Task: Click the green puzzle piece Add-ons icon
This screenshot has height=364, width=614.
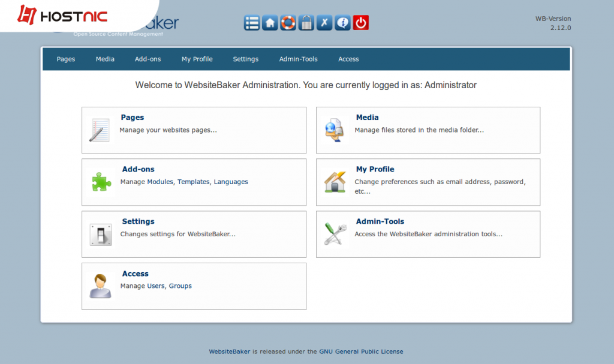Action: pyautogui.click(x=101, y=182)
